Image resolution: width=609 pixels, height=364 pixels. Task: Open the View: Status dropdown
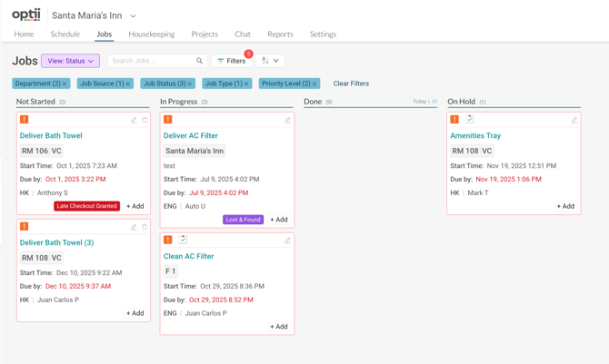click(70, 61)
